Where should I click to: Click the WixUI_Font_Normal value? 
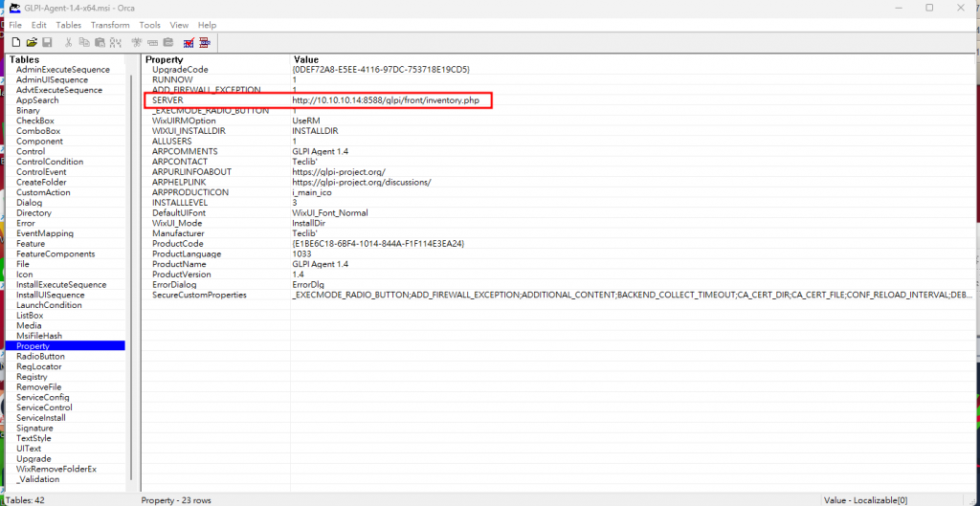pyautogui.click(x=330, y=213)
